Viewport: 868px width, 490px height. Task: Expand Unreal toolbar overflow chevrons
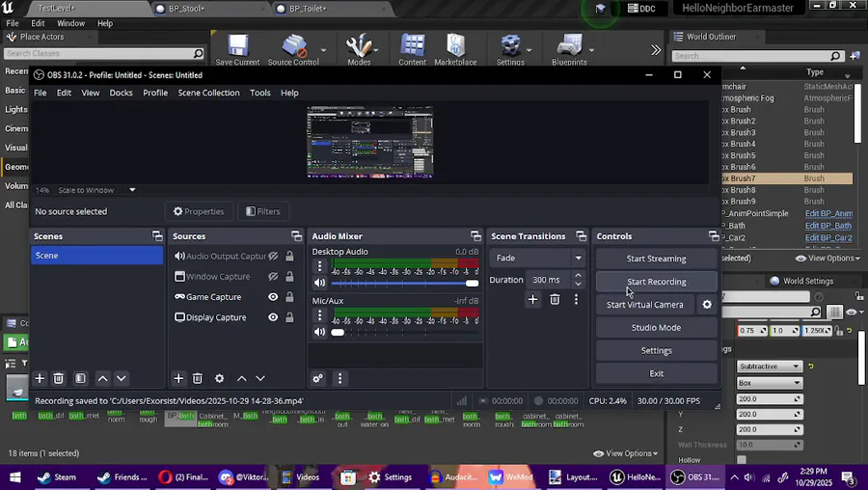click(656, 50)
